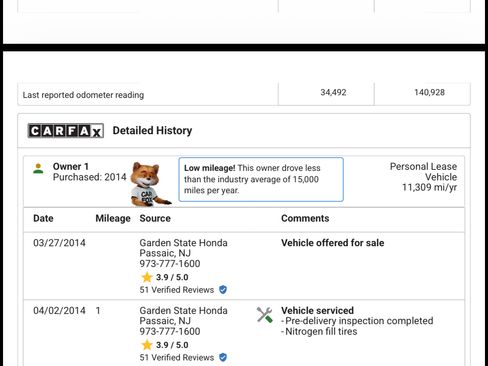Screen dimensions: 488x366
Task: Open Garden State Honda link in 03/27/2014 row
Action: (x=183, y=243)
